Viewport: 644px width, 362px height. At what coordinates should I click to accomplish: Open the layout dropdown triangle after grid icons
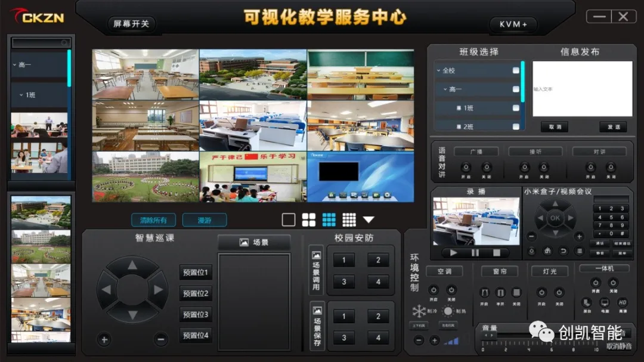pos(369,219)
